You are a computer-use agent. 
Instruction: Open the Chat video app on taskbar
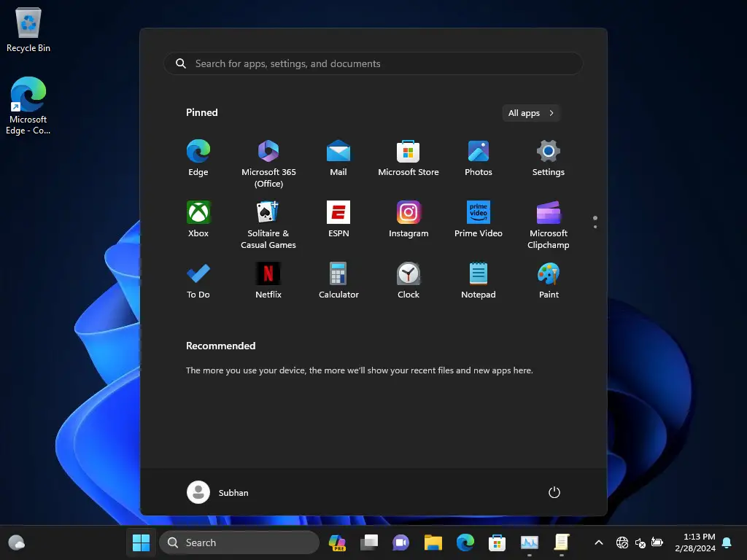(401, 542)
